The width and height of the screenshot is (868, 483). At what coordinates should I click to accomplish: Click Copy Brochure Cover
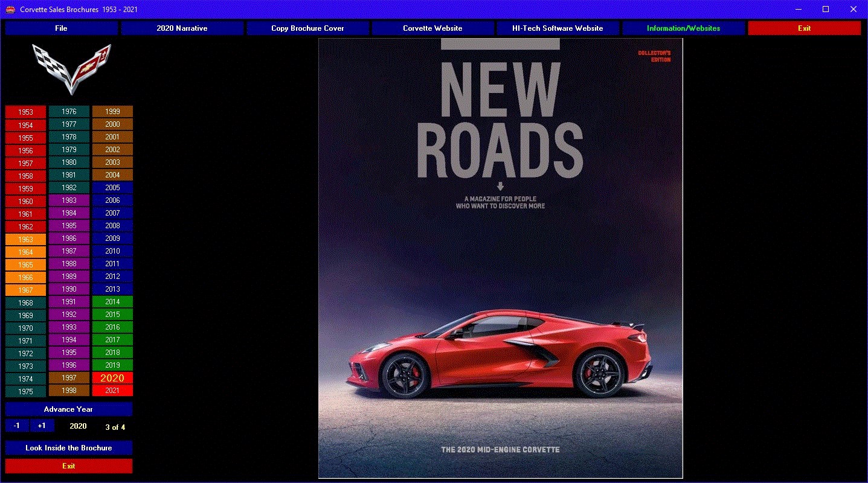[307, 28]
